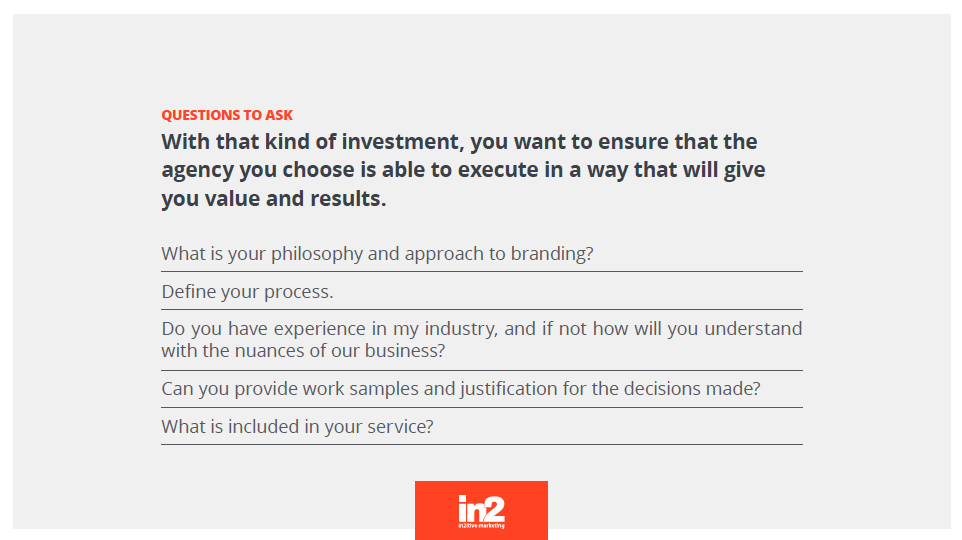Screen dimensions: 962x540
Task: Click the 'QUESTIONS TO ASK' orange heading
Action: [227, 115]
